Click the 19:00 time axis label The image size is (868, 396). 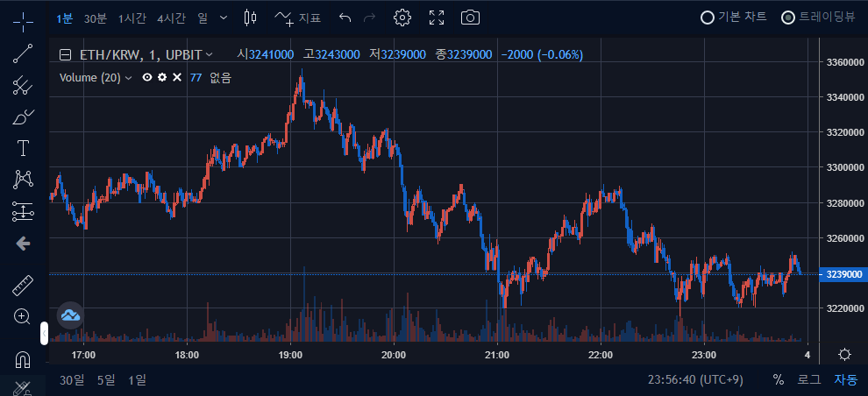coord(290,354)
